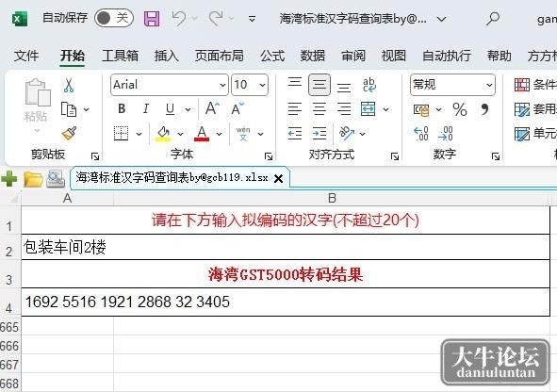Open the 公式 tab
This screenshot has width=557, height=392.
(x=272, y=56)
